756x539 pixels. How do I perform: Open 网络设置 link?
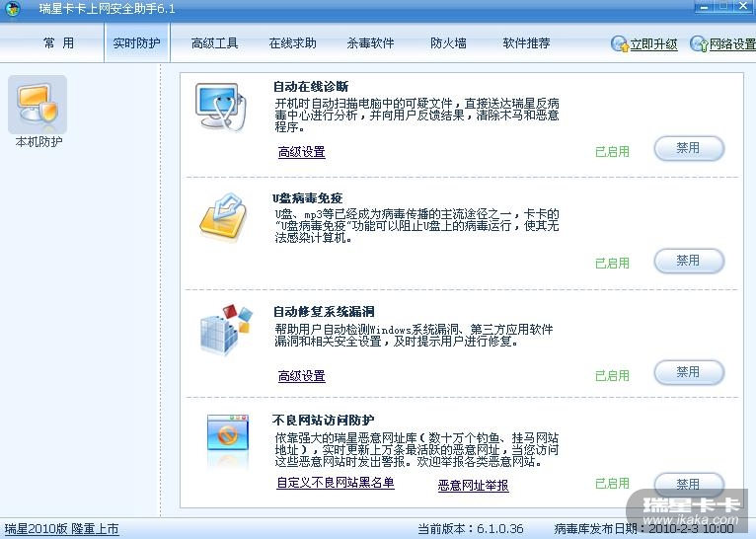click(732, 44)
